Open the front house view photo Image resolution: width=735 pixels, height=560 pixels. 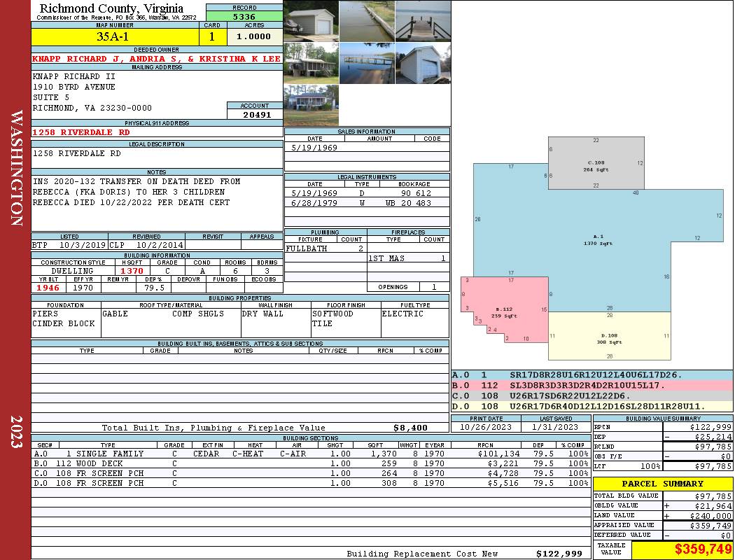click(311, 106)
